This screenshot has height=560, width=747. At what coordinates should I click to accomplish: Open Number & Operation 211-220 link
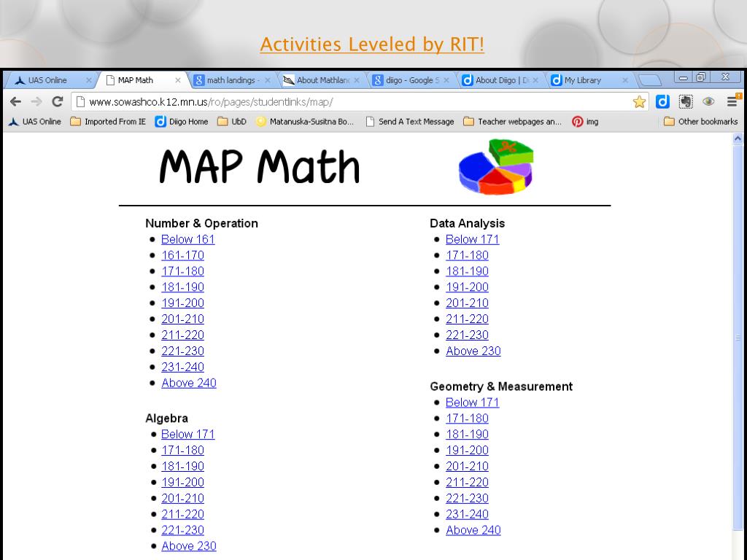(x=182, y=335)
